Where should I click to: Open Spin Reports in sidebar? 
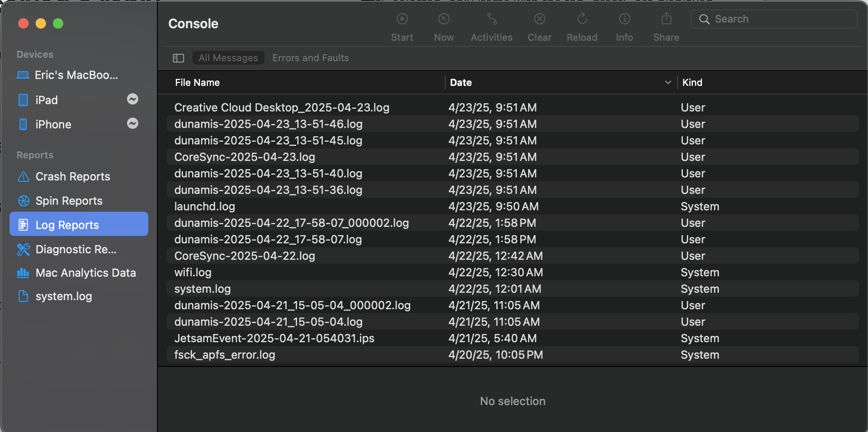[69, 201]
